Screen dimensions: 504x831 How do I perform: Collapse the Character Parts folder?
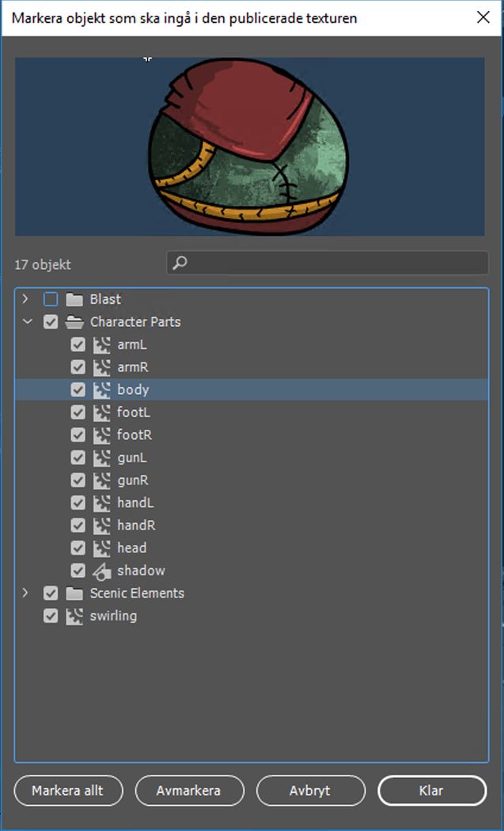pyautogui.click(x=26, y=321)
